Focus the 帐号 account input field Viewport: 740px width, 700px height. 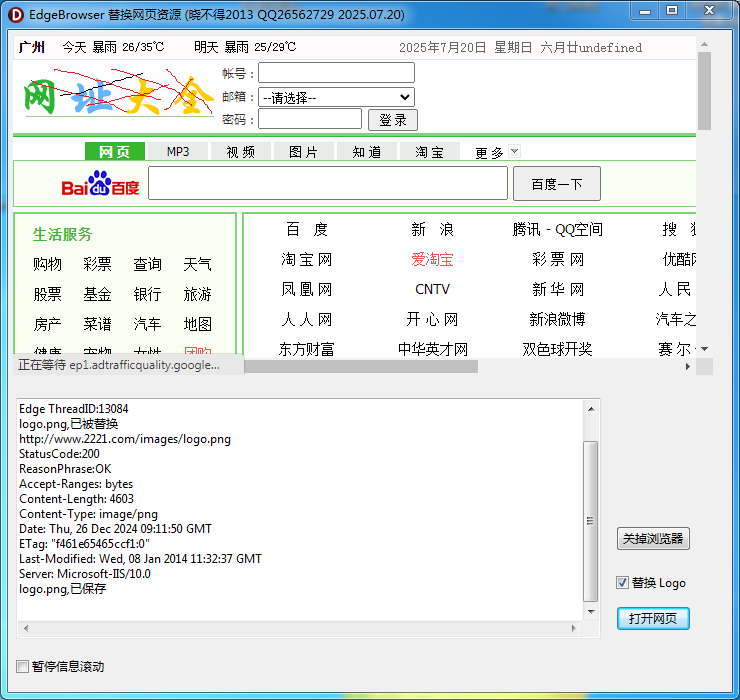[x=336, y=73]
